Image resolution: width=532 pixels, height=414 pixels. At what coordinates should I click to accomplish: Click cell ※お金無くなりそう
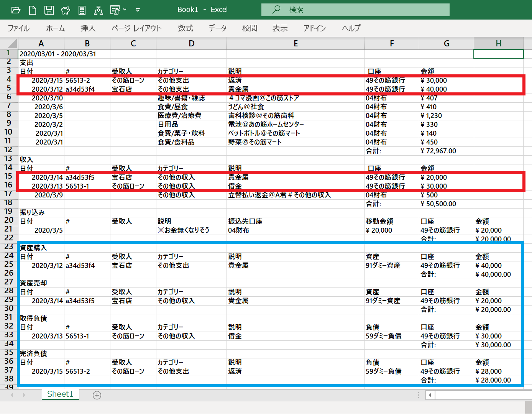tap(191, 230)
